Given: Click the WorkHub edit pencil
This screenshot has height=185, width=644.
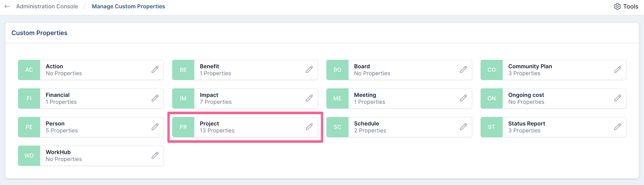Looking at the screenshot, I should (x=155, y=155).
